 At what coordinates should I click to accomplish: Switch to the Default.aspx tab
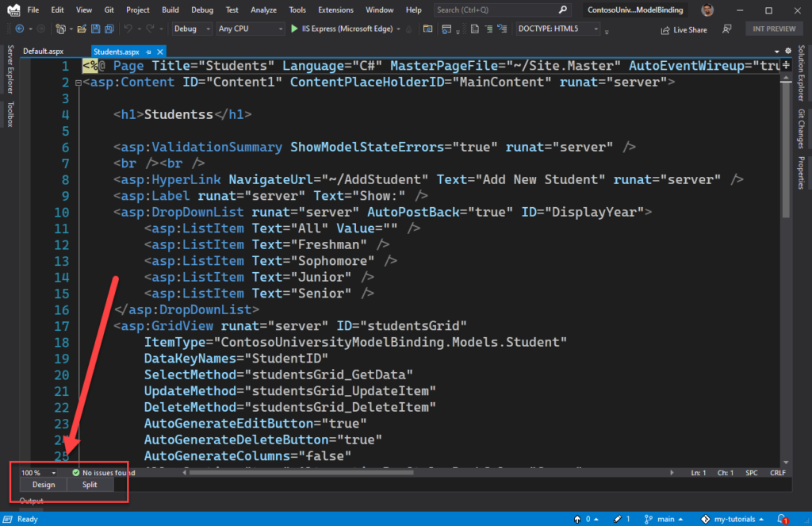tap(43, 50)
